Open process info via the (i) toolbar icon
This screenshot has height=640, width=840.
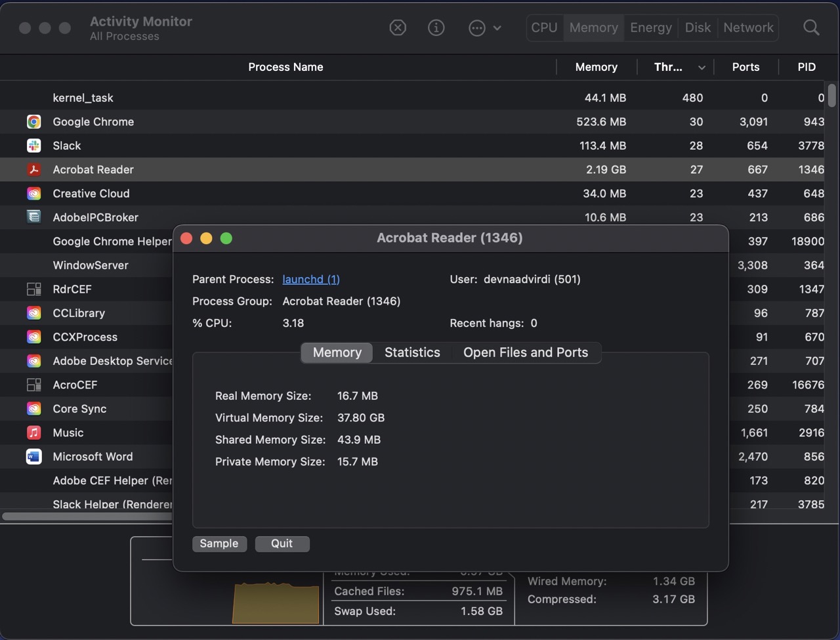click(436, 28)
